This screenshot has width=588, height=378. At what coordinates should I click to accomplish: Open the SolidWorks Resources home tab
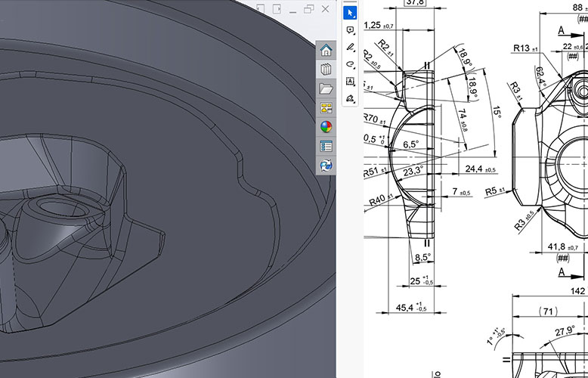pos(326,51)
